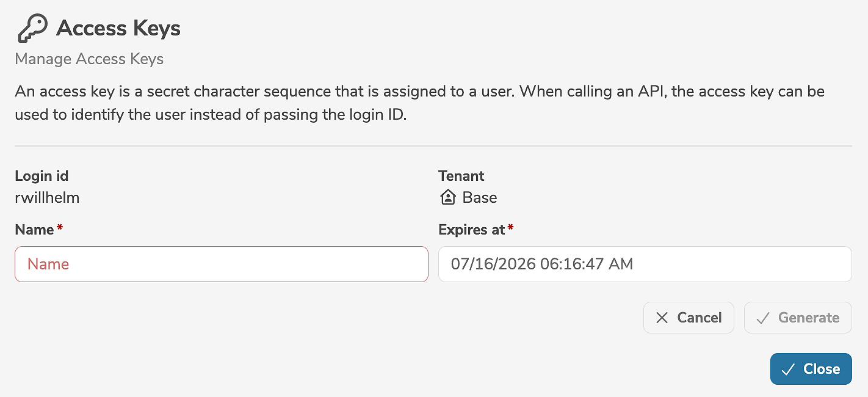
Task: Click the Login id label
Action: click(42, 176)
